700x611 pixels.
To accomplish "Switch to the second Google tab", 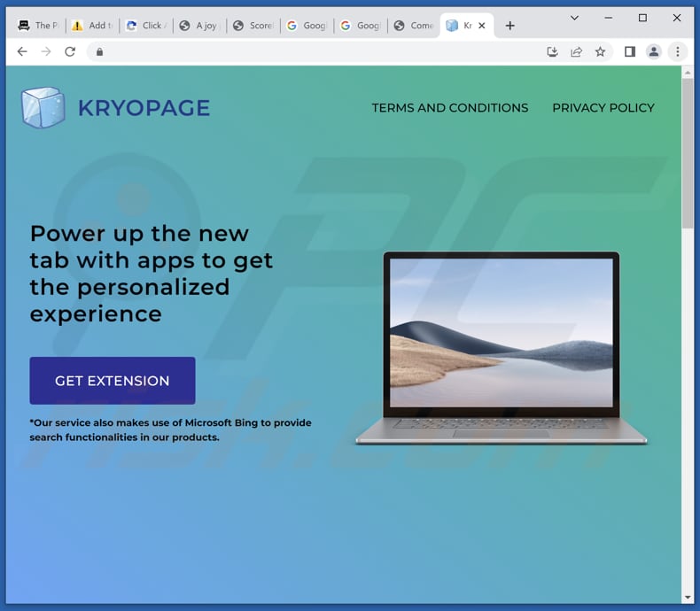I will 361,26.
